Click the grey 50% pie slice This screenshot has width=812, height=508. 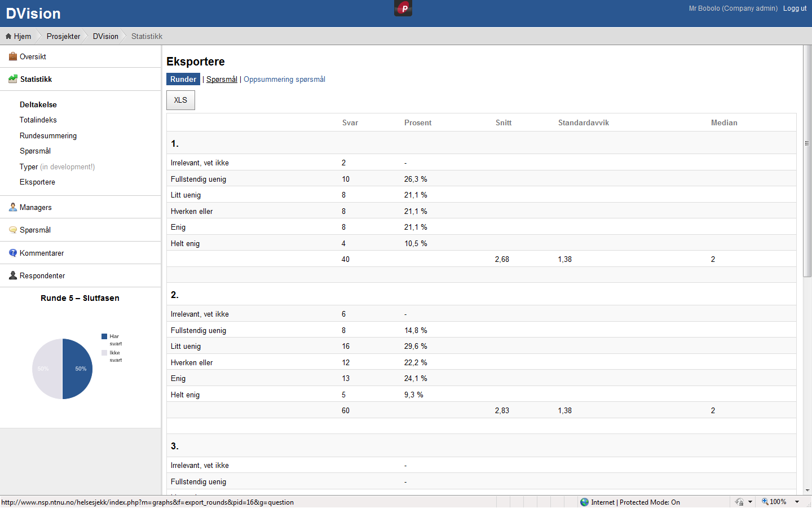[46, 369]
